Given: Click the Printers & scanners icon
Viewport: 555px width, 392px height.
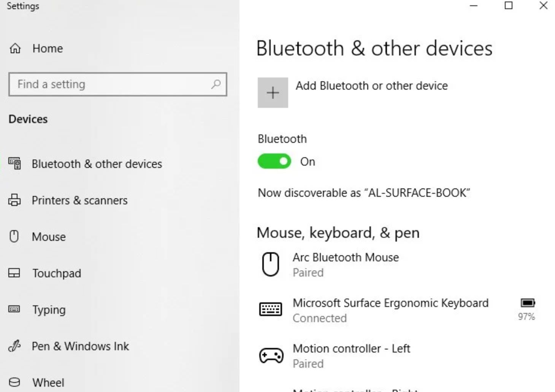Looking at the screenshot, I should (x=14, y=200).
